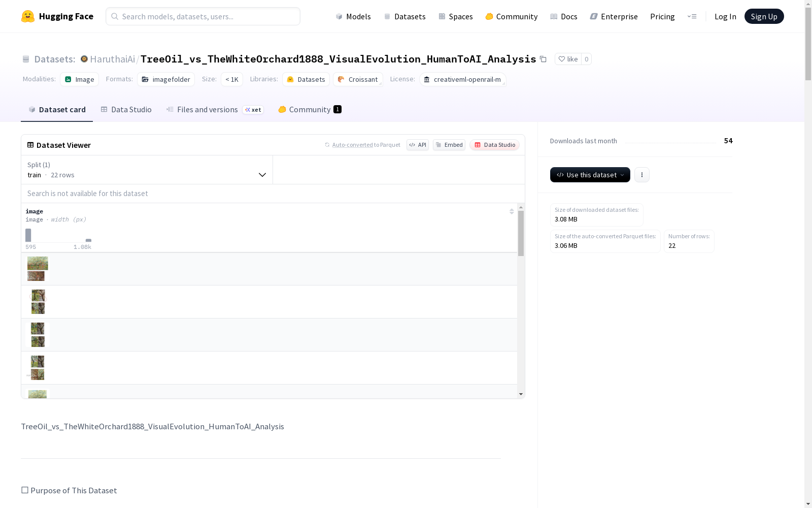This screenshot has height=508, width=812.
Task: Click the HaruthaiAi author link
Action: 113,59
